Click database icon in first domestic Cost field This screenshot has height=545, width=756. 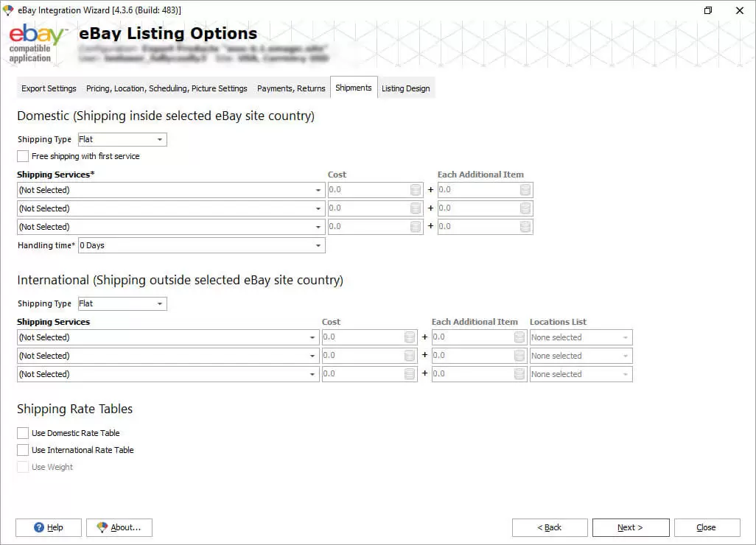pos(416,190)
